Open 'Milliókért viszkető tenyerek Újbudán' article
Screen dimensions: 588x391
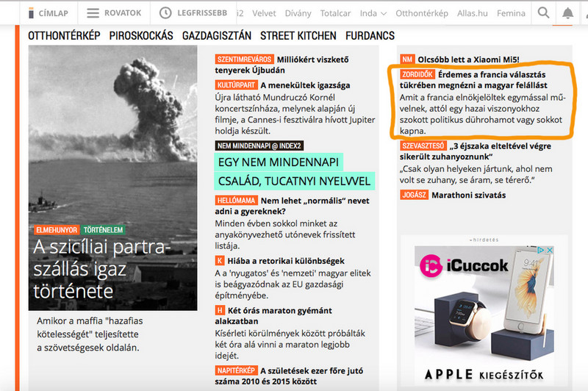[282, 65]
